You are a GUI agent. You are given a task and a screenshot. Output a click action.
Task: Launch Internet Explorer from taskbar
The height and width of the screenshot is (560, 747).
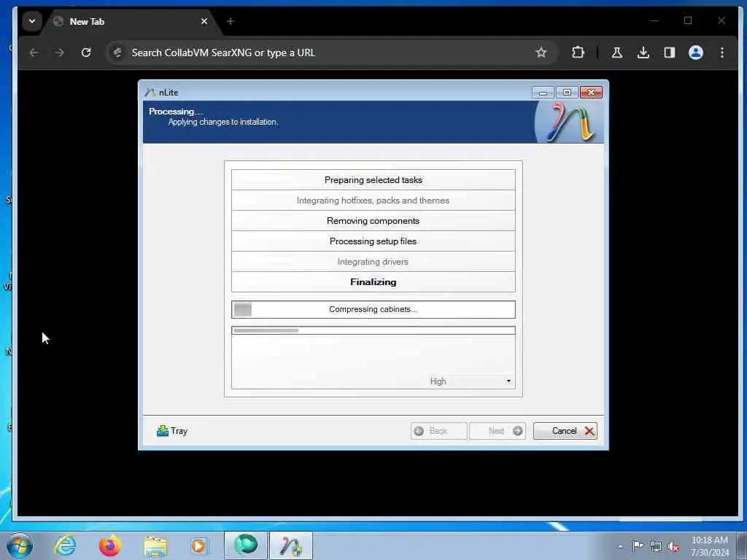[x=65, y=545]
